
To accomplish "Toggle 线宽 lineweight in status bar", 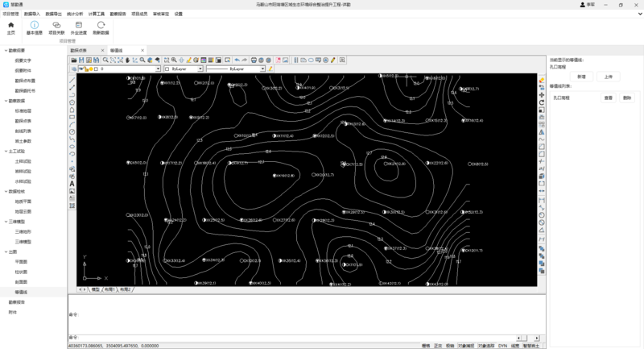I will coord(515,346).
